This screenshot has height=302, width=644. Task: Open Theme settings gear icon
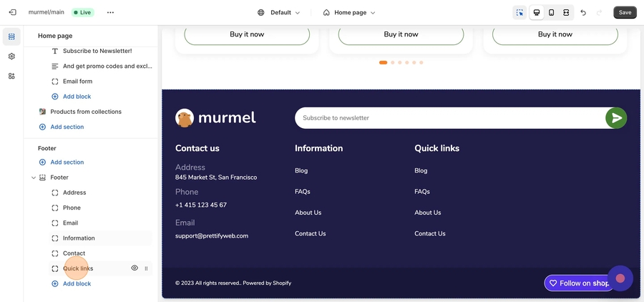point(11,57)
